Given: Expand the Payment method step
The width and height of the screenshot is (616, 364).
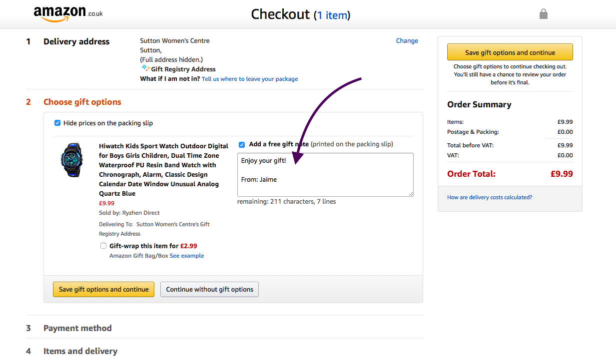Looking at the screenshot, I should [77, 328].
